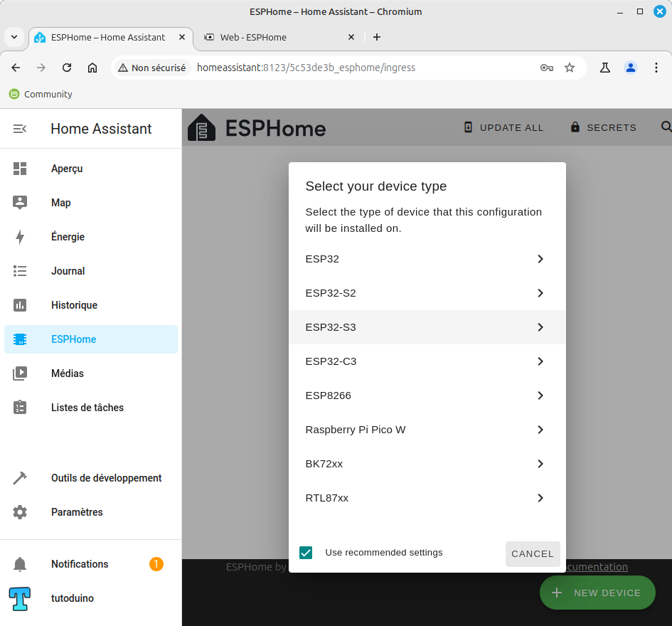Image resolution: width=672 pixels, height=626 pixels.
Task: Expand the ESP8266 chevron
Action: 540,396
